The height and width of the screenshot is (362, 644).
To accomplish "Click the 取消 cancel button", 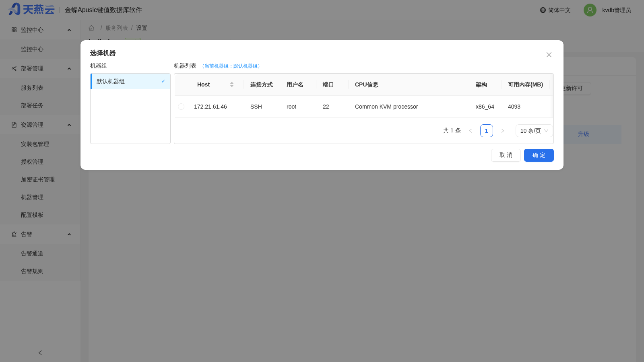I will tap(506, 155).
